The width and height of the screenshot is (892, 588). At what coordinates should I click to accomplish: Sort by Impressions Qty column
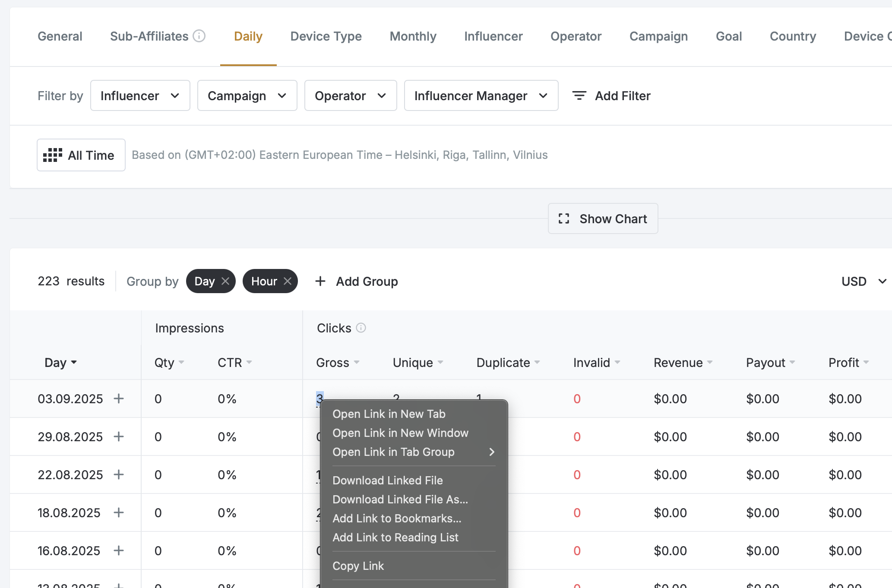pos(170,363)
